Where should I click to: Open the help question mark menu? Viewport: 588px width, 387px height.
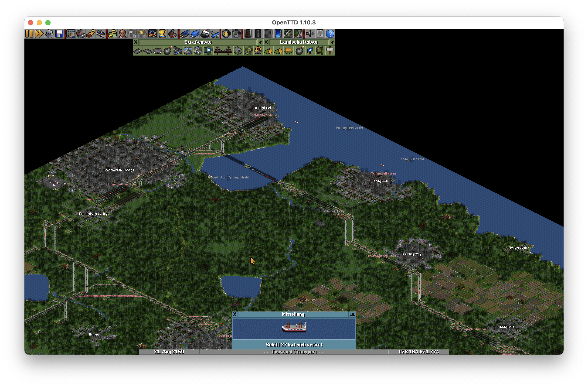(x=330, y=34)
